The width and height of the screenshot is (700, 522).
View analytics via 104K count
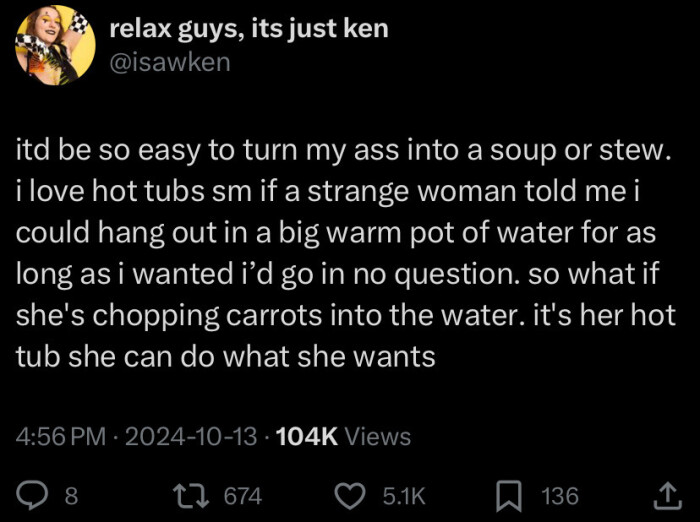[307, 436]
